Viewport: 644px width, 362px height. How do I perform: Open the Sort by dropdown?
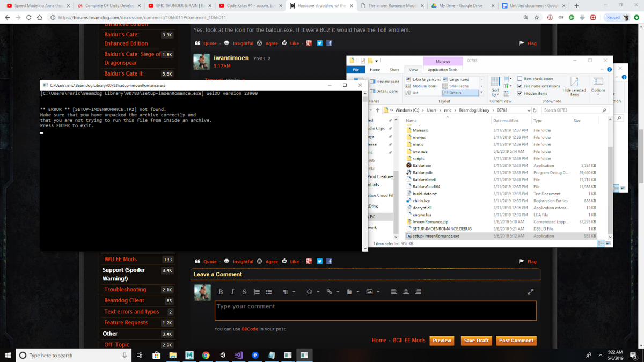point(495,86)
